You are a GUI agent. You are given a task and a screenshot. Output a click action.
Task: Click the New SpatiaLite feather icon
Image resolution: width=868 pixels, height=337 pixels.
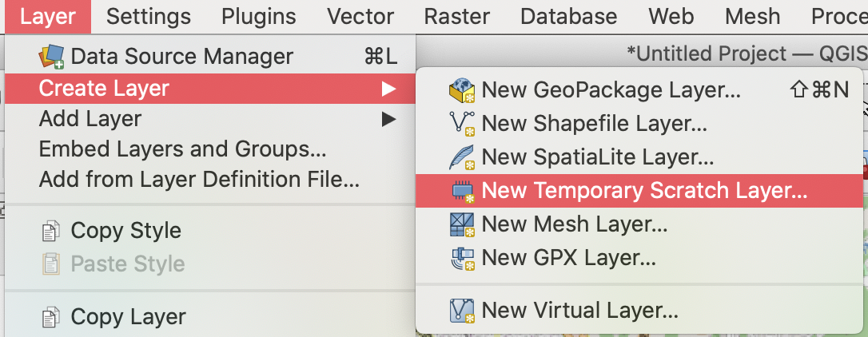pos(463,157)
